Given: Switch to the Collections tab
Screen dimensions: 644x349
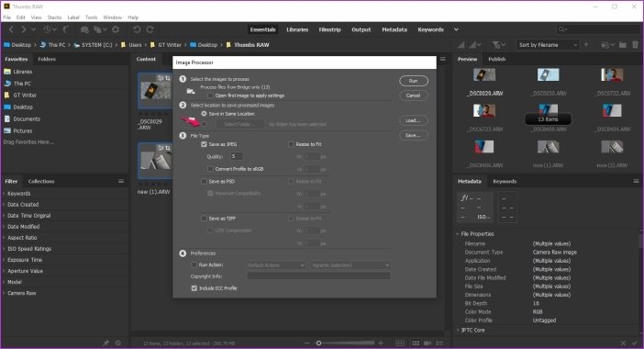Looking at the screenshot, I should click(x=41, y=181).
